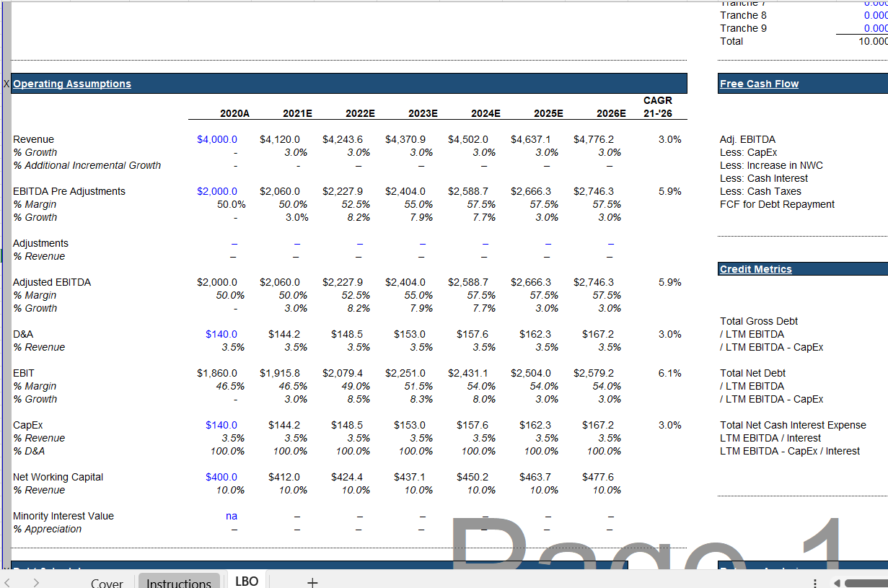Click the Free Cash Flow header
888x588 pixels.
click(759, 84)
